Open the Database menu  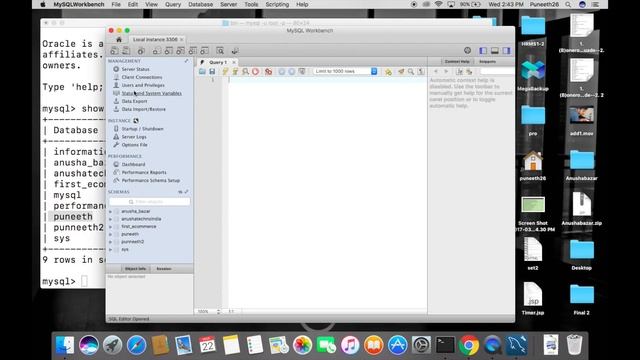click(x=200, y=4)
